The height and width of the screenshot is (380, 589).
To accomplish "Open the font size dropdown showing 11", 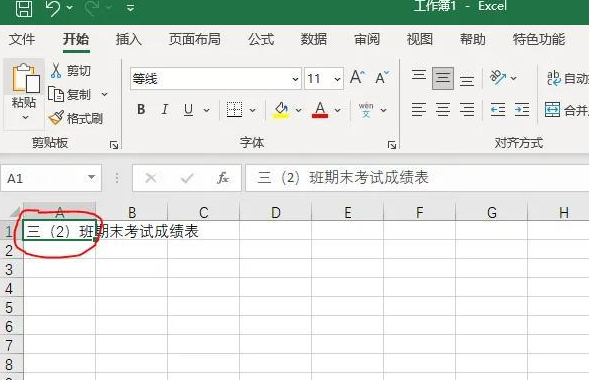I will (337, 79).
